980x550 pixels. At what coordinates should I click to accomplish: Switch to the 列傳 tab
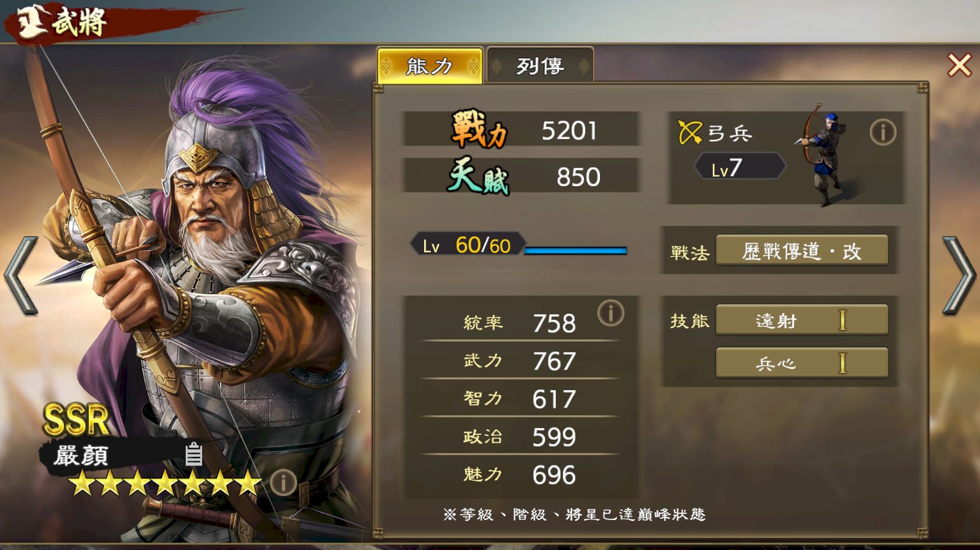pos(540,65)
